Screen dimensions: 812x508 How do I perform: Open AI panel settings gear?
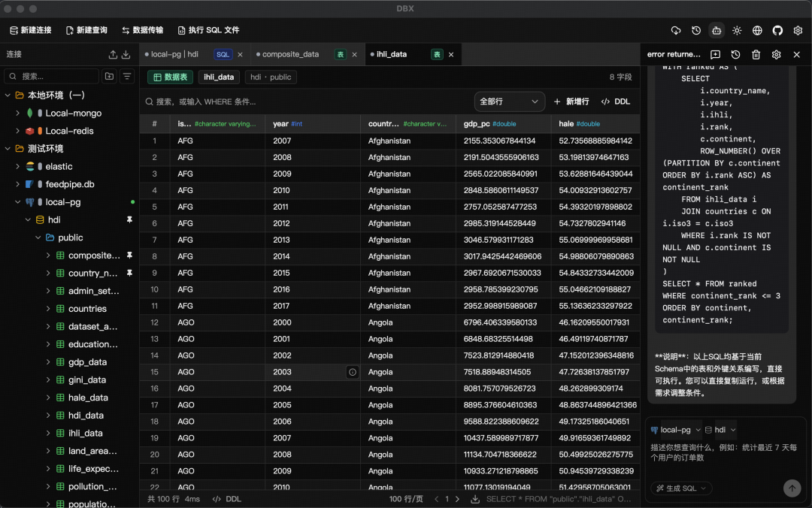776,54
